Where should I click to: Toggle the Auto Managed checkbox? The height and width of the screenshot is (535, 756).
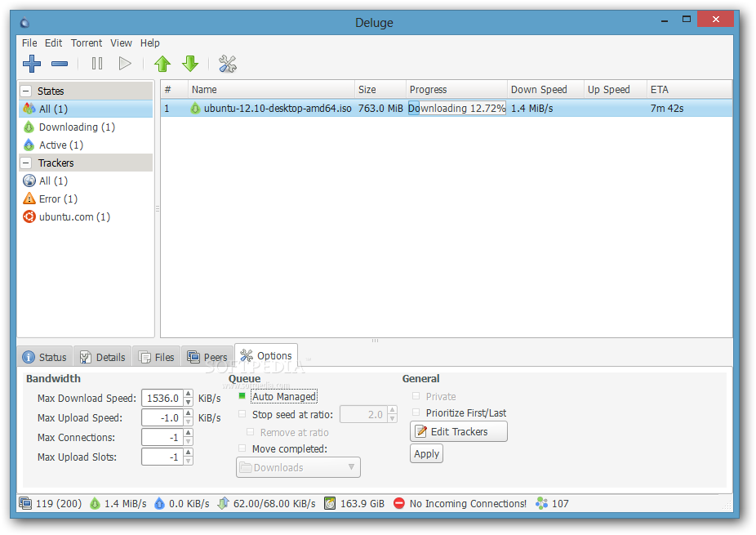point(242,396)
